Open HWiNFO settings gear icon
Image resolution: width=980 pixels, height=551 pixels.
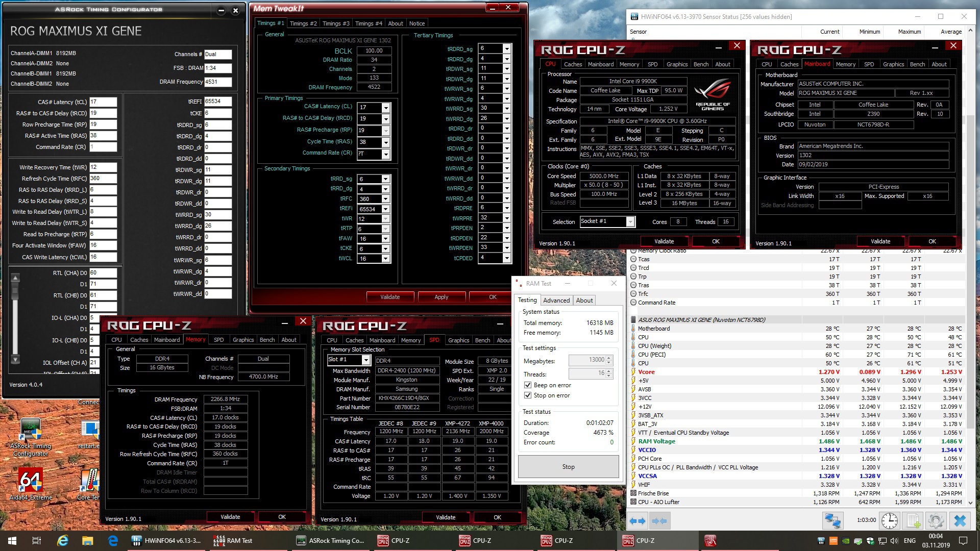tap(936, 521)
